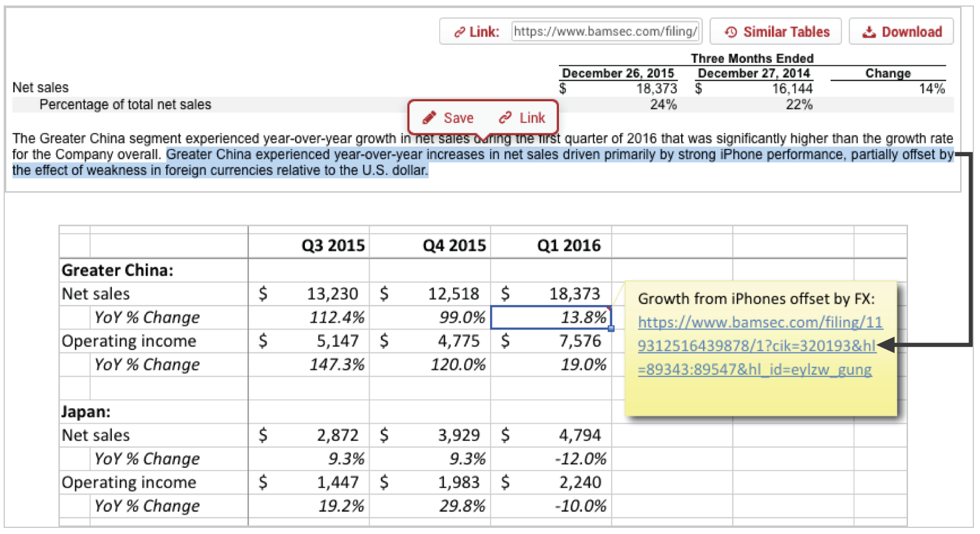Screen dimensions: 980x534
Task: Click the Q1 2016 column header
Action: point(569,246)
